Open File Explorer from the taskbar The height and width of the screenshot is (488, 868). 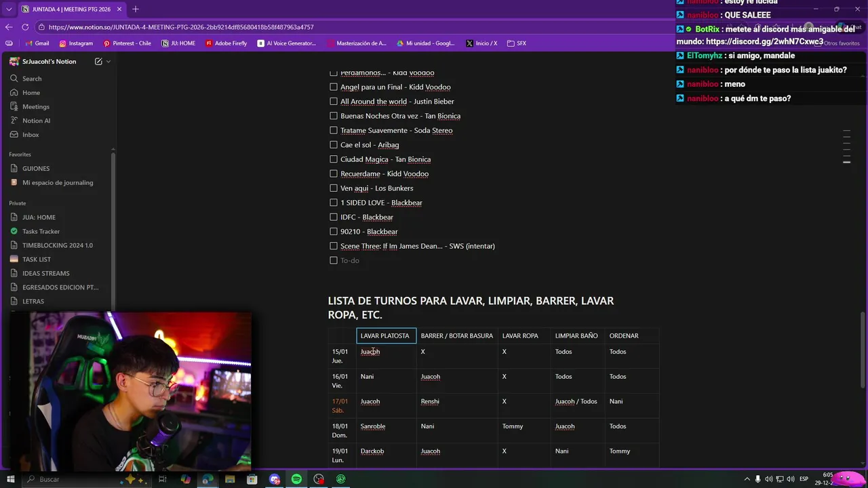(230, 479)
